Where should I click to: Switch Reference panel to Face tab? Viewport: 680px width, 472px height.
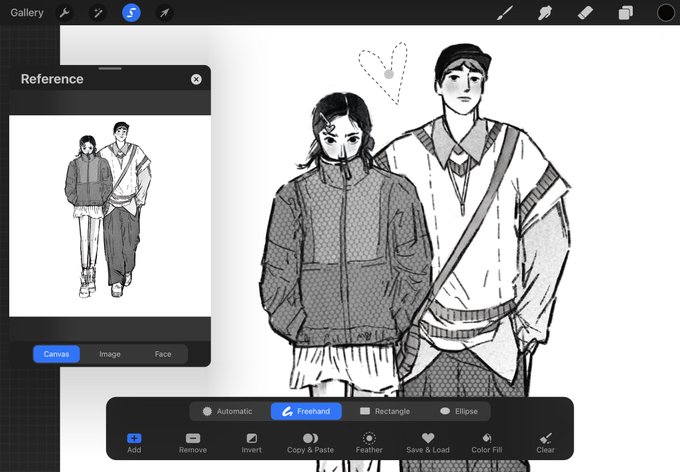tap(163, 354)
